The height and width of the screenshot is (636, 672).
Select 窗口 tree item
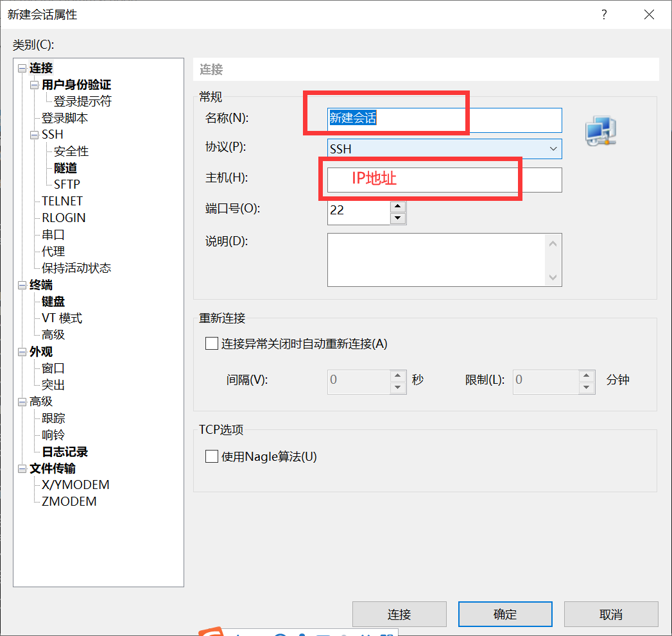[x=53, y=368]
